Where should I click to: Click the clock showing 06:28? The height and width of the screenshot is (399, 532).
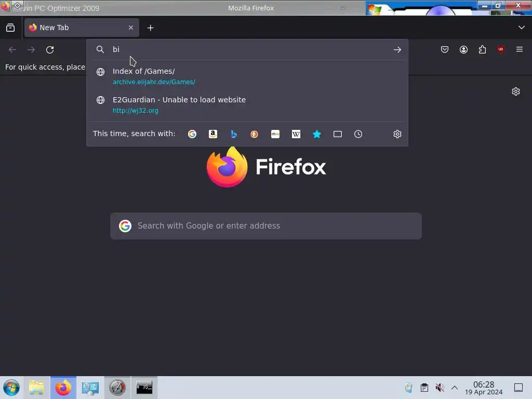(484, 388)
